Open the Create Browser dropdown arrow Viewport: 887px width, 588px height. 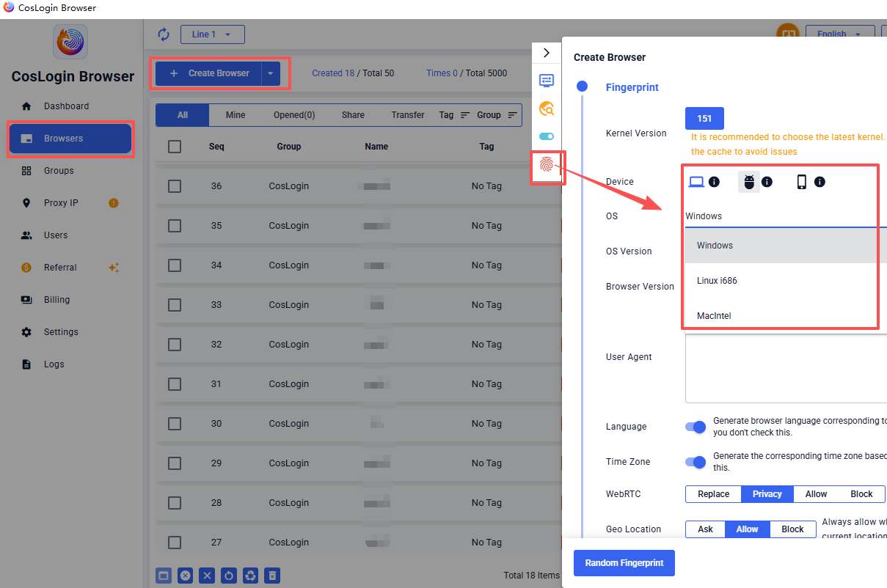(271, 73)
